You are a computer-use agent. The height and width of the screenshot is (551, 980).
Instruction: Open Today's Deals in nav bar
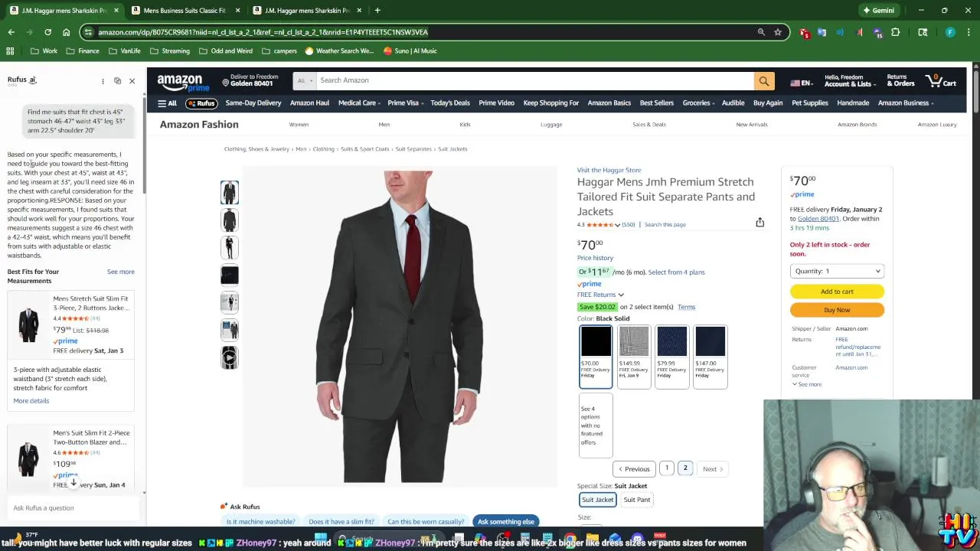pyautogui.click(x=450, y=103)
